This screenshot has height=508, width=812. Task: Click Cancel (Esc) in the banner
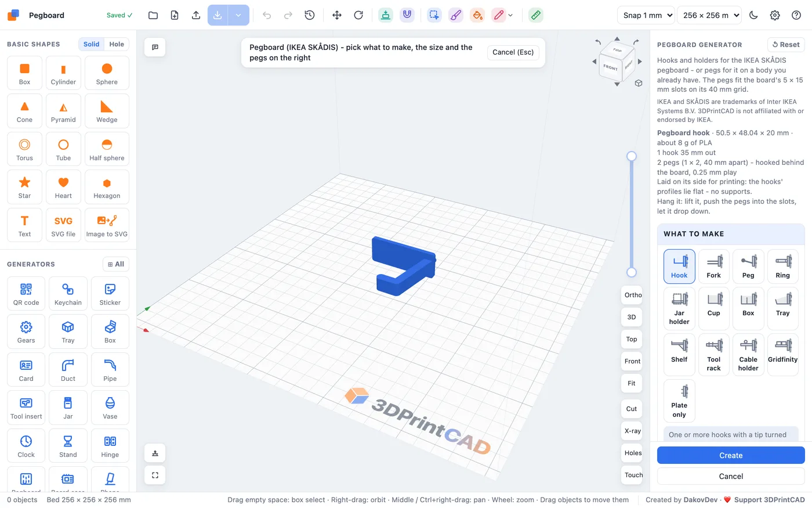click(513, 52)
